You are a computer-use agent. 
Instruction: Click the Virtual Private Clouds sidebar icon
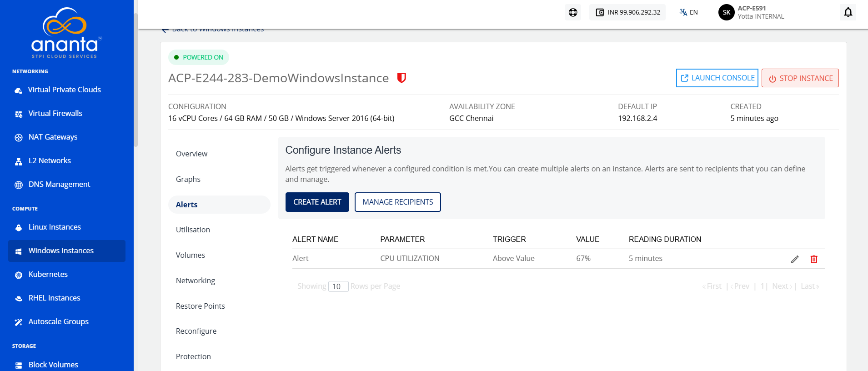click(18, 90)
